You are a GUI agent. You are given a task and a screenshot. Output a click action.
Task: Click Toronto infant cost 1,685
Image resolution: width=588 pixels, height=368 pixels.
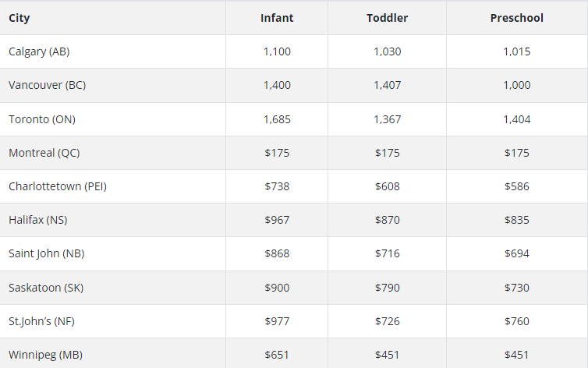(277, 119)
